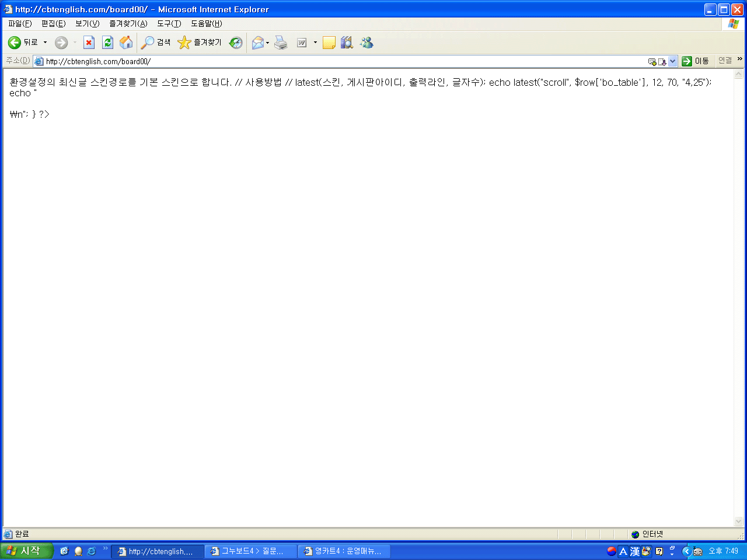Click the Windows flag logo throbber

pos(734,24)
